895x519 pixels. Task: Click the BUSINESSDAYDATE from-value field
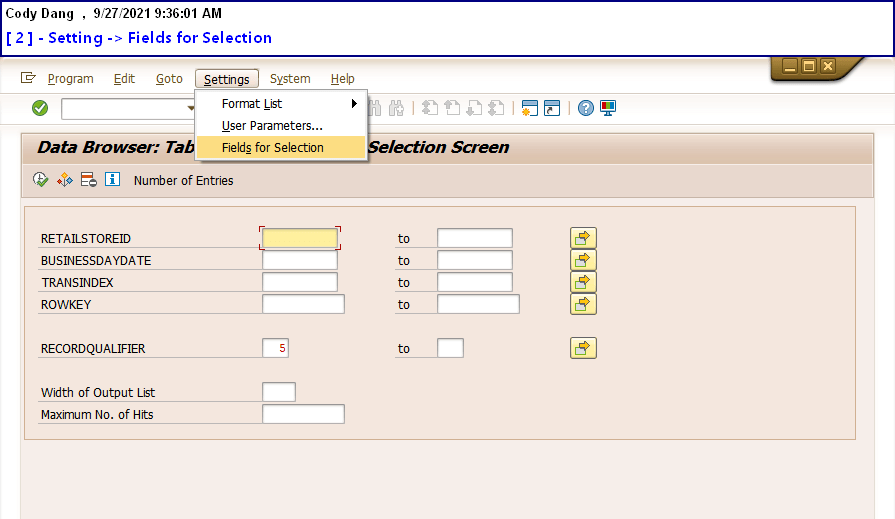point(300,260)
